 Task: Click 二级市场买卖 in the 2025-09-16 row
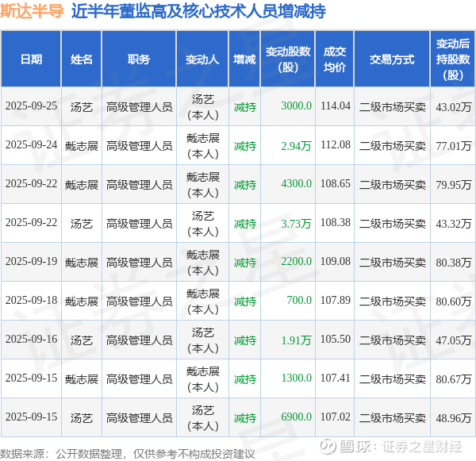tap(392, 340)
